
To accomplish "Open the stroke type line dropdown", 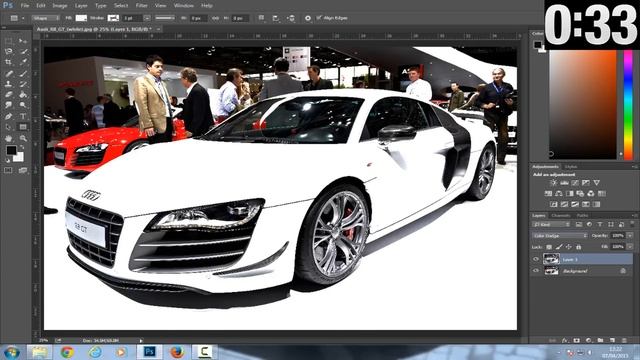I will (x=165, y=18).
